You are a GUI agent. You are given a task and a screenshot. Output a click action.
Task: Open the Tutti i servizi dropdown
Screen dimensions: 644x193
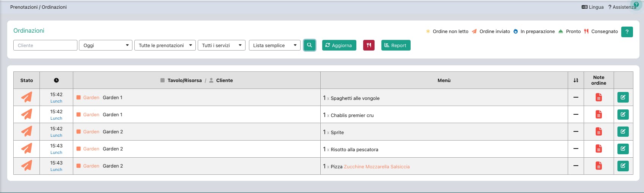[222, 45]
